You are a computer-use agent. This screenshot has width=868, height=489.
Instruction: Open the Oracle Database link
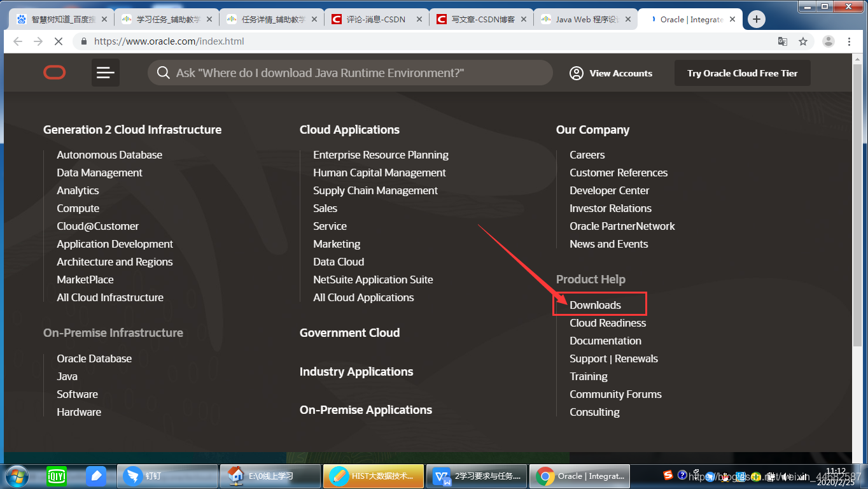point(94,358)
